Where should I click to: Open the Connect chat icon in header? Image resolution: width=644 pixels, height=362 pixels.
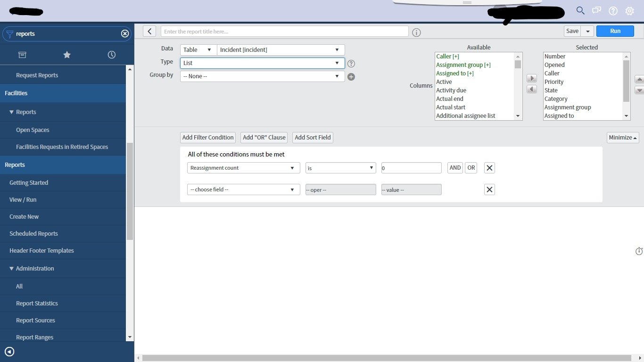click(596, 10)
